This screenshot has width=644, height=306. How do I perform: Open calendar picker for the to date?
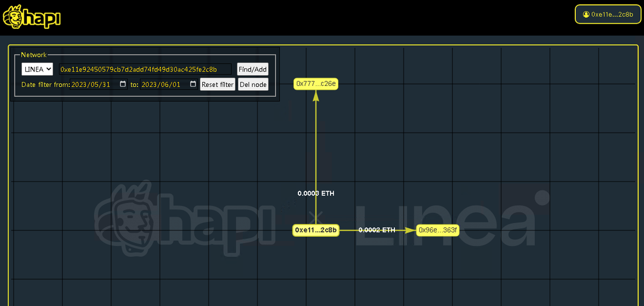[193, 84]
